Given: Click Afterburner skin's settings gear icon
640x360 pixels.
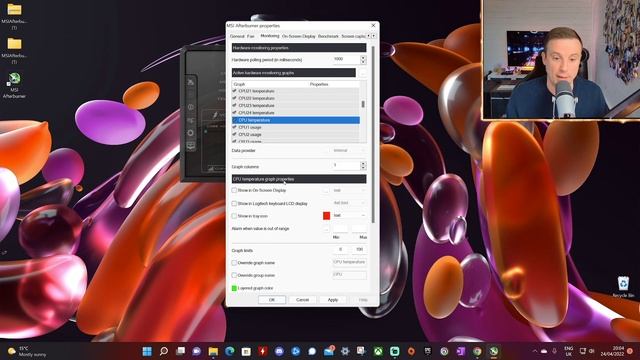Looking at the screenshot, I should 191,133.
